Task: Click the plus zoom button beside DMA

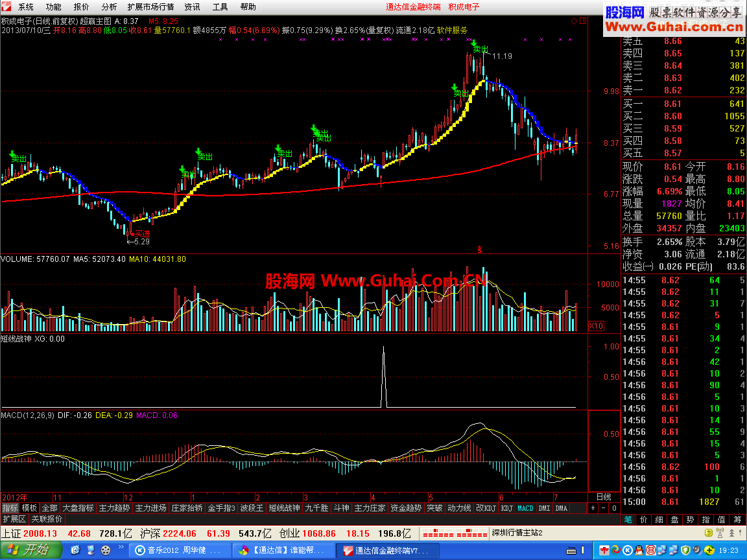Action: click(593, 508)
